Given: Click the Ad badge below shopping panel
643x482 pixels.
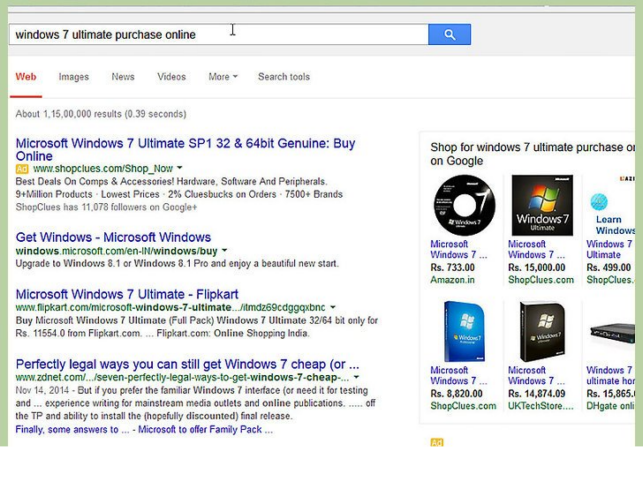Looking at the screenshot, I should coord(437,442).
